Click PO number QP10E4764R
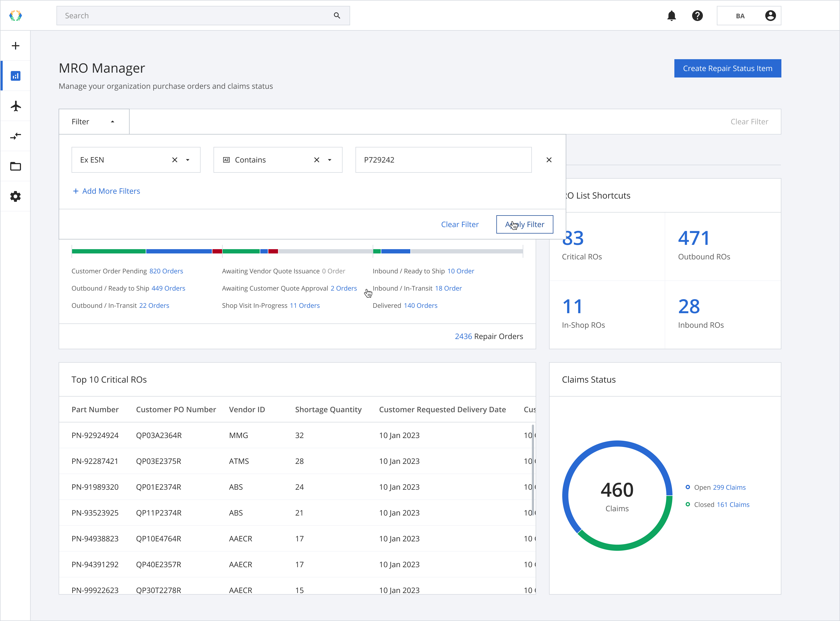840x621 pixels. pos(159,539)
